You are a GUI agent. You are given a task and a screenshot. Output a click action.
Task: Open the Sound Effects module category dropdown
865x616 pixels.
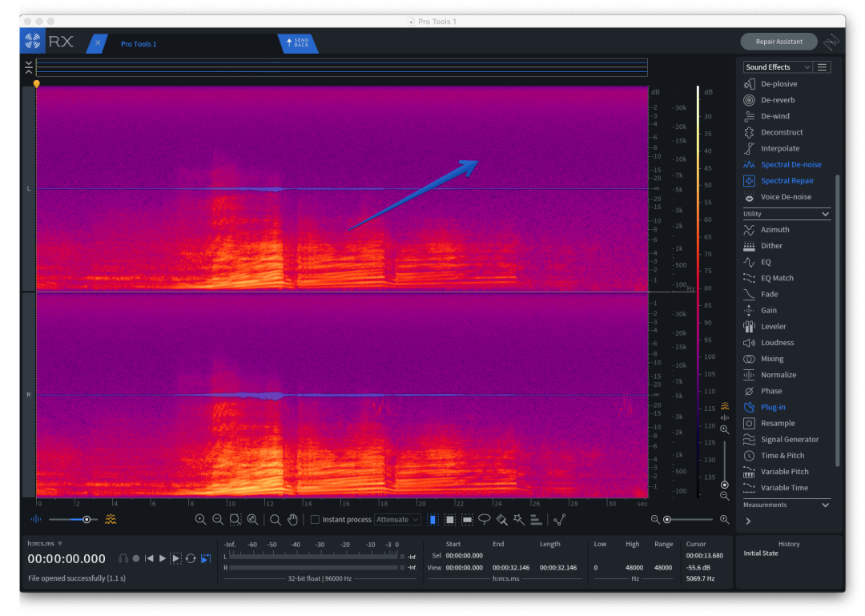(777, 67)
